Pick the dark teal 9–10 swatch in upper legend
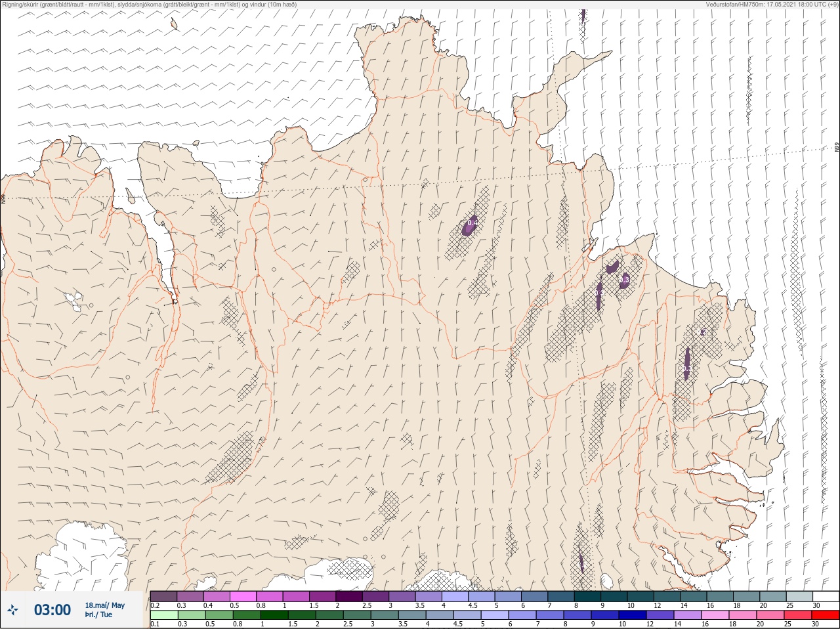Image resolution: width=840 pixels, height=629 pixels. 614,596
